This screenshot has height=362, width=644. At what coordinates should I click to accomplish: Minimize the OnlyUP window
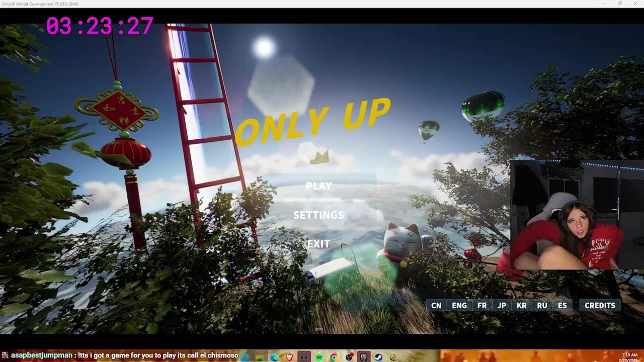tap(605, 4)
